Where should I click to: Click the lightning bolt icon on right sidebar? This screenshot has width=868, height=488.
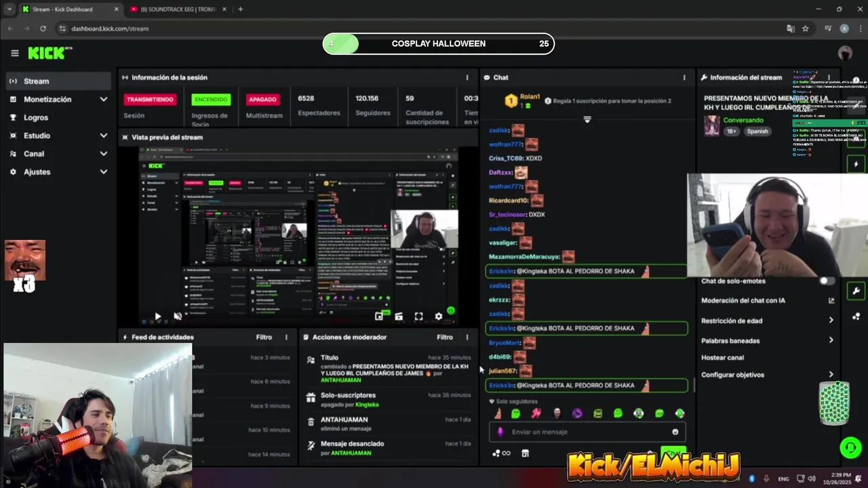pyautogui.click(x=856, y=164)
